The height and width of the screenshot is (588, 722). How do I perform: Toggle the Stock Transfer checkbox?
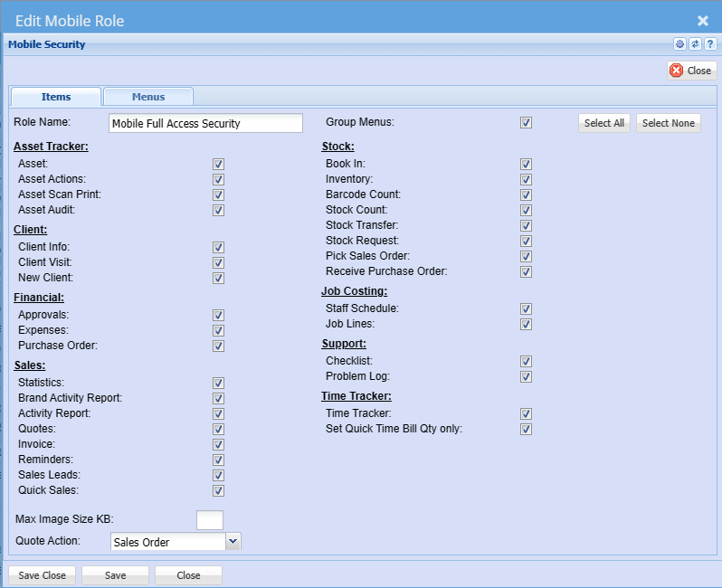pyautogui.click(x=526, y=225)
